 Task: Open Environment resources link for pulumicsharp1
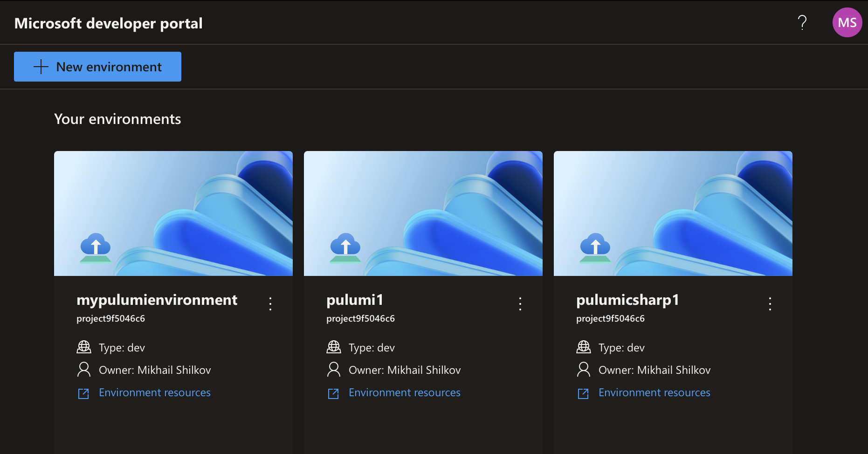point(654,392)
